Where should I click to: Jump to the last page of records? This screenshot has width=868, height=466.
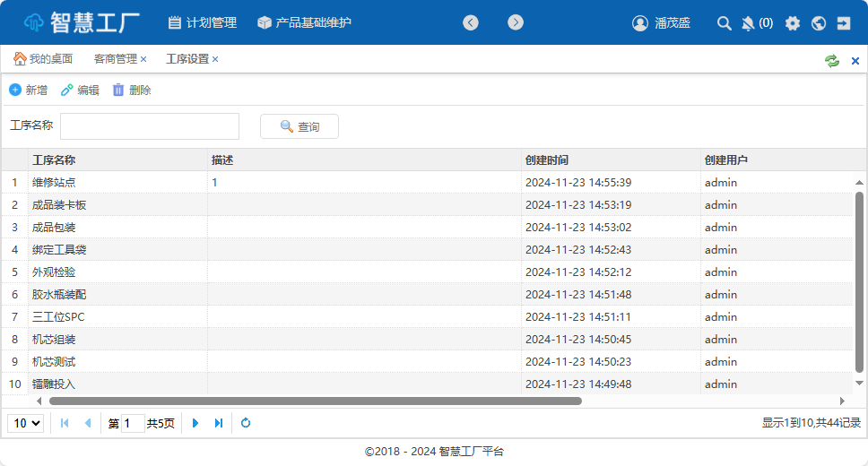[218, 423]
